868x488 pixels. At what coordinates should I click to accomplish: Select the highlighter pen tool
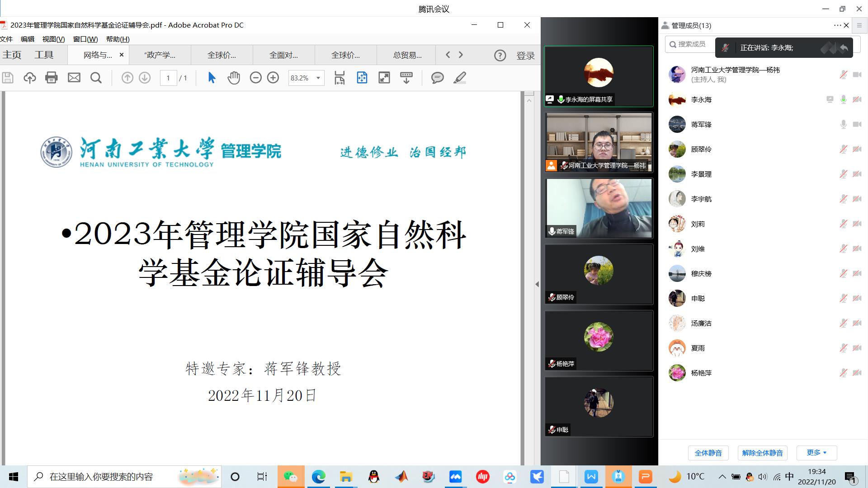[460, 78]
